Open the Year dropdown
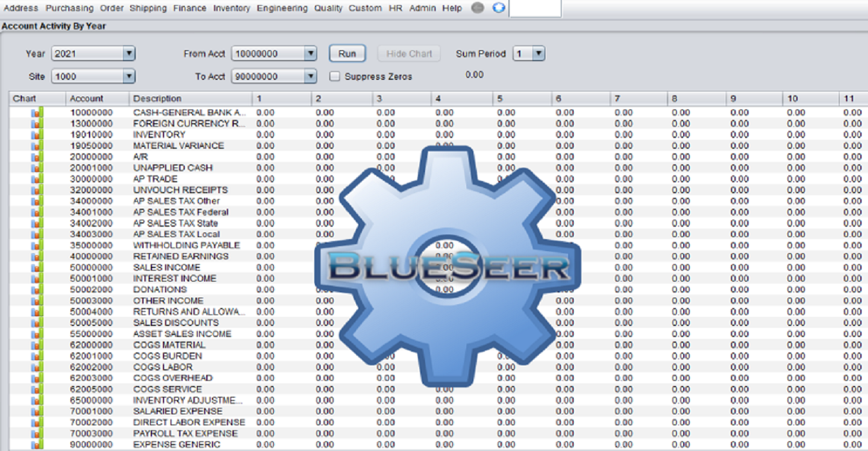Screen dimensions: 868x451 tap(129, 54)
